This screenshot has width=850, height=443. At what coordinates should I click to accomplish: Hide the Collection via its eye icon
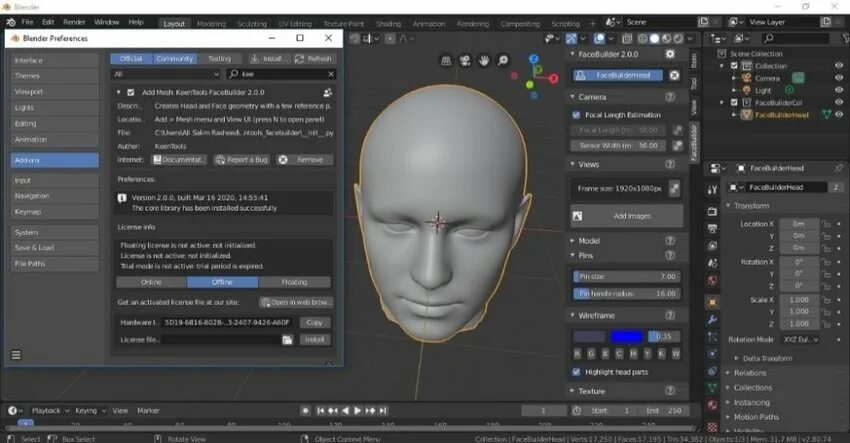pyautogui.click(x=839, y=66)
